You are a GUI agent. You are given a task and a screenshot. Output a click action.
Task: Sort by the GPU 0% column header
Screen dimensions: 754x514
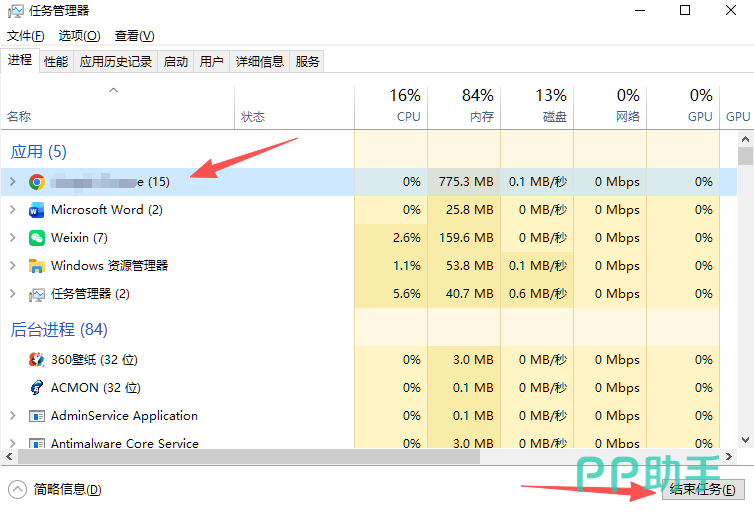pos(683,108)
